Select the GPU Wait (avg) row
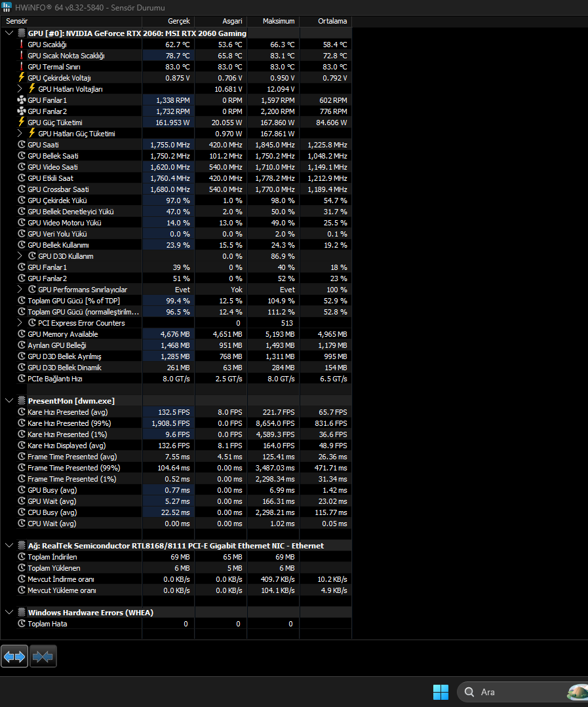Screen dimensions: 588x707 (176, 501)
